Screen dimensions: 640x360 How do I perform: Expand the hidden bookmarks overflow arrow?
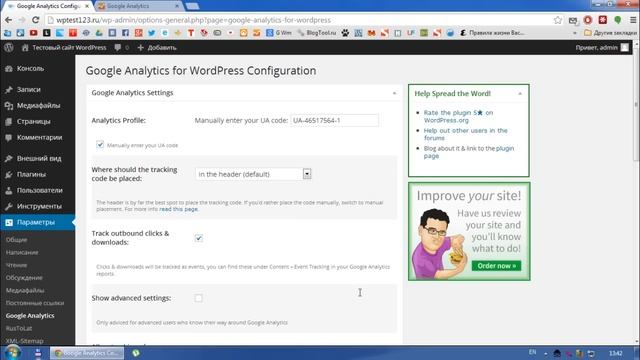575,33
